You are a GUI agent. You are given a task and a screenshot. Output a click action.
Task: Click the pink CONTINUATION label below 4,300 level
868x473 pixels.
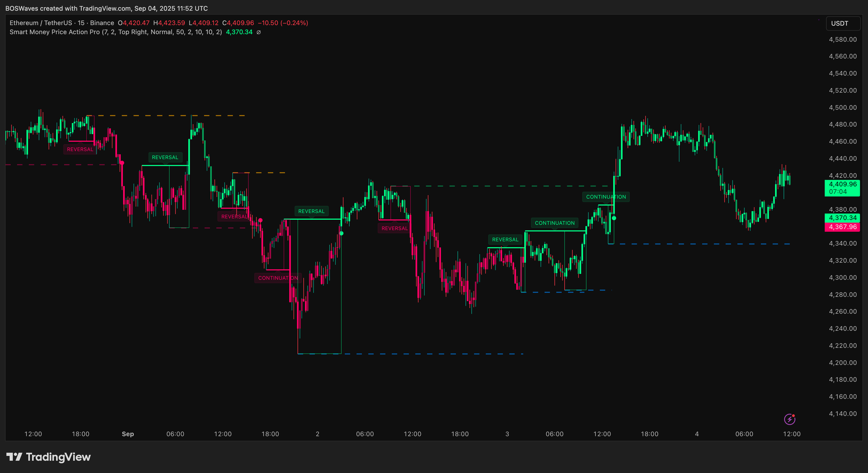tap(278, 278)
